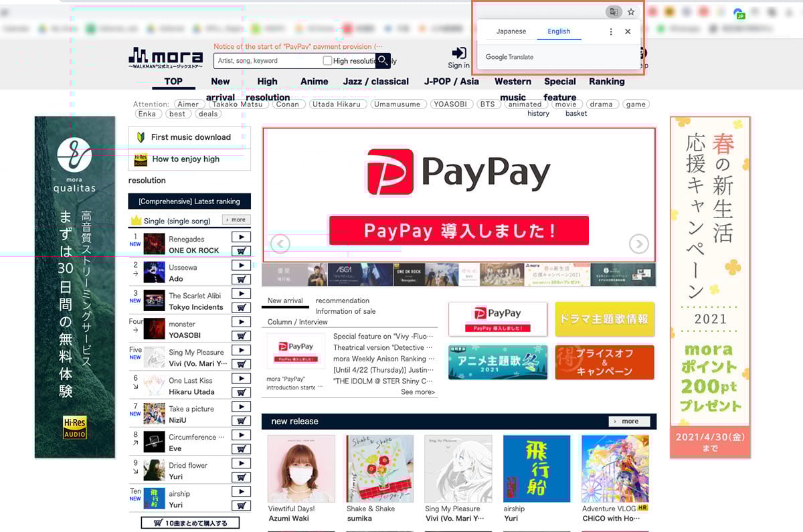Show the previous carousel banner
This screenshot has height=532, width=803.
click(x=280, y=244)
